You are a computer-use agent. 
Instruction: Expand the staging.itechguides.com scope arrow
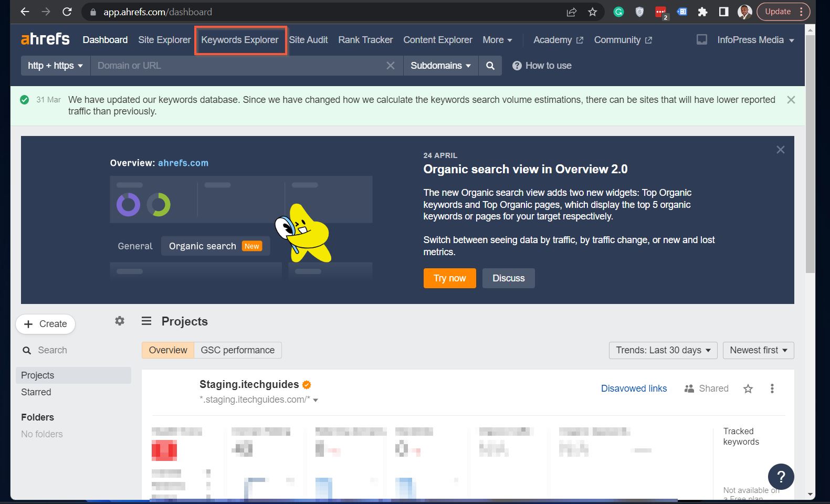316,400
